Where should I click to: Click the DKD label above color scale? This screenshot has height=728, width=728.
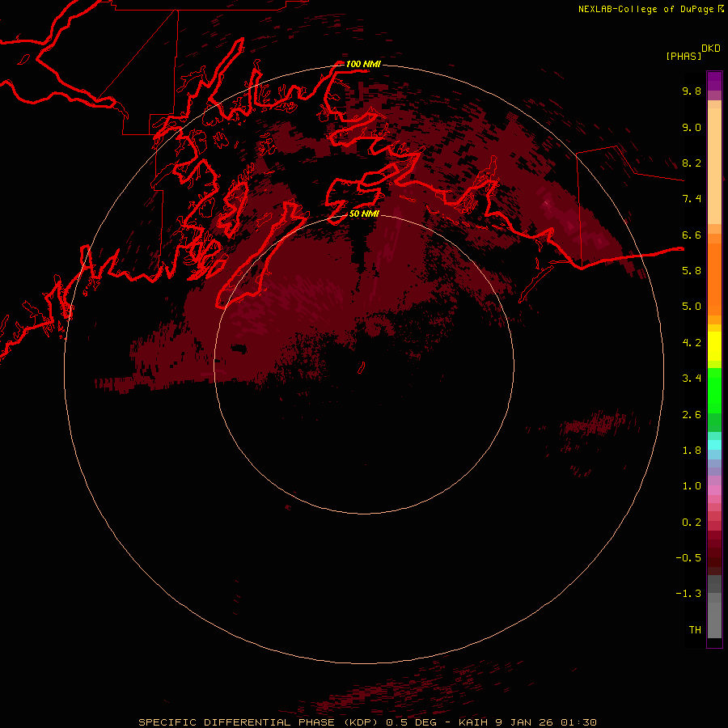click(x=711, y=49)
